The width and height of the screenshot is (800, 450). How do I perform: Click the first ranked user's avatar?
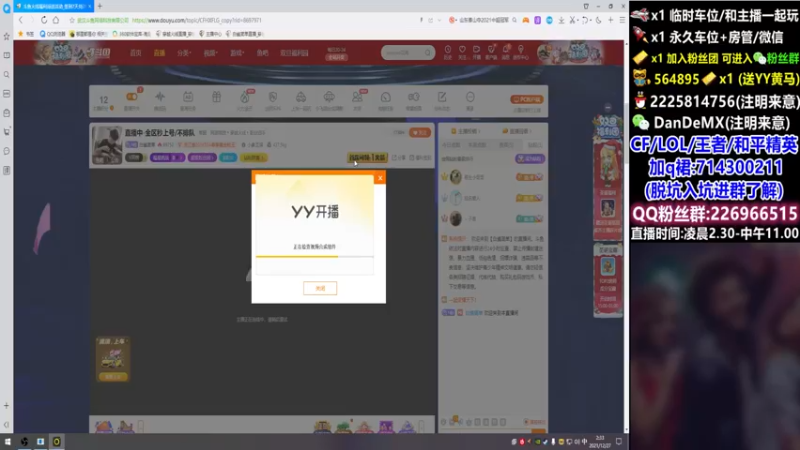[x=456, y=177]
